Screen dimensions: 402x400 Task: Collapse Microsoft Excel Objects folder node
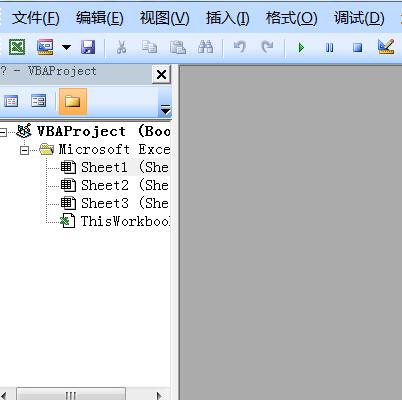click(x=24, y=150)
